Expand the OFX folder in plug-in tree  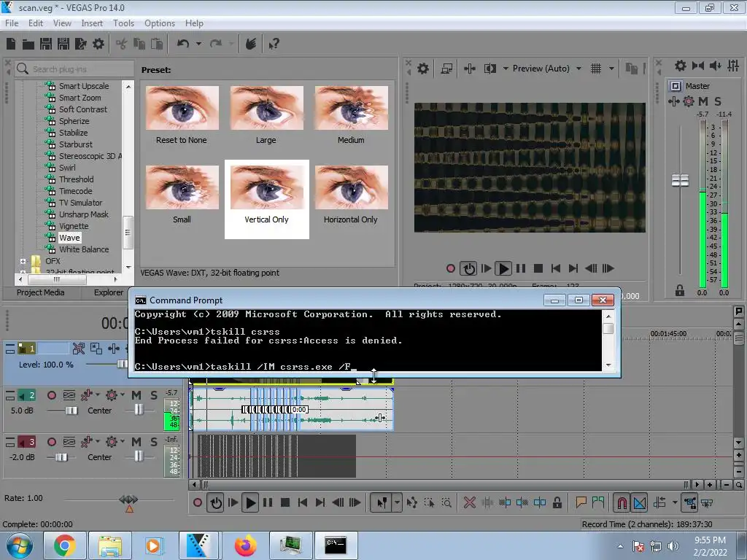[23, 261]
